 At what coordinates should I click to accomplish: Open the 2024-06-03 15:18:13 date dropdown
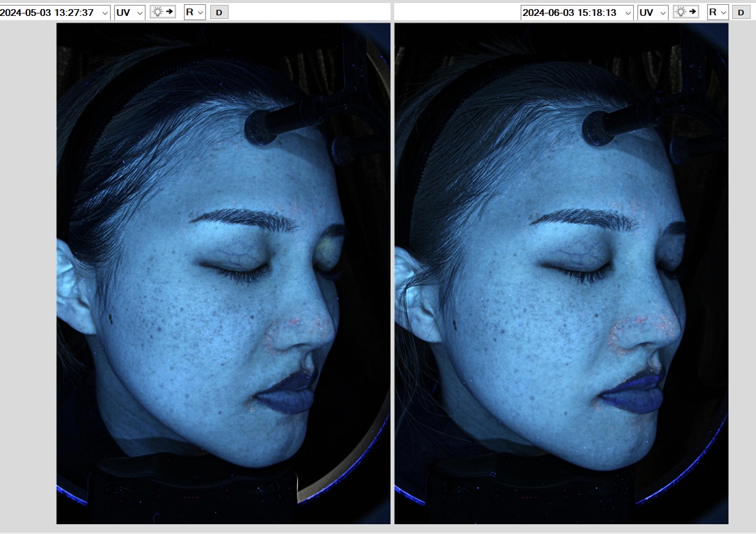click(577, 12)
